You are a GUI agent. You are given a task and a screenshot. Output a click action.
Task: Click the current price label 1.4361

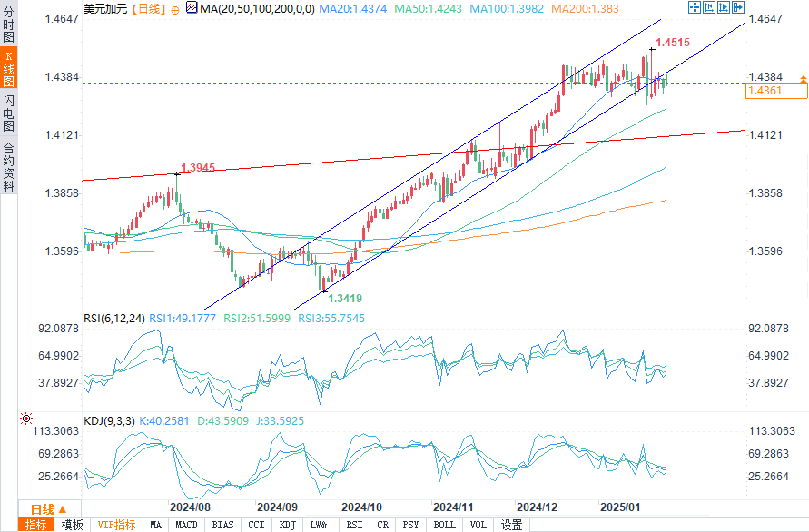coord(765,91)
